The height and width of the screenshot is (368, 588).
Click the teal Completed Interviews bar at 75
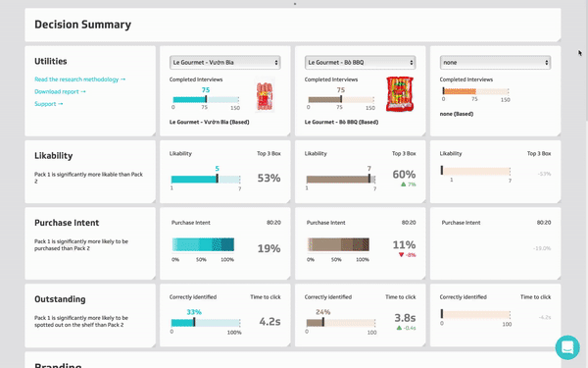[x=206, y=99]
